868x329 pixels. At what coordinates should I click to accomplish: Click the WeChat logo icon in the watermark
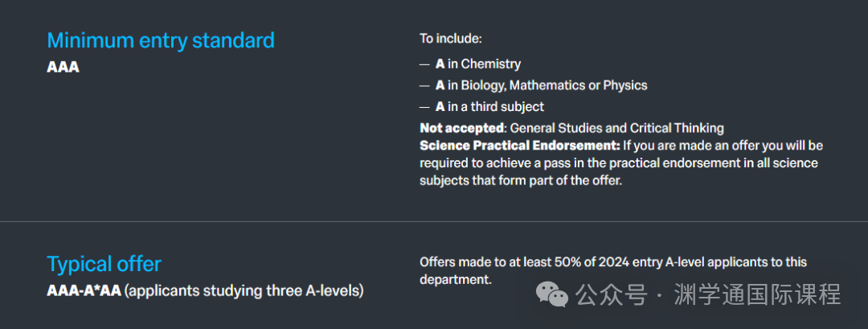(x=552, y=294)
